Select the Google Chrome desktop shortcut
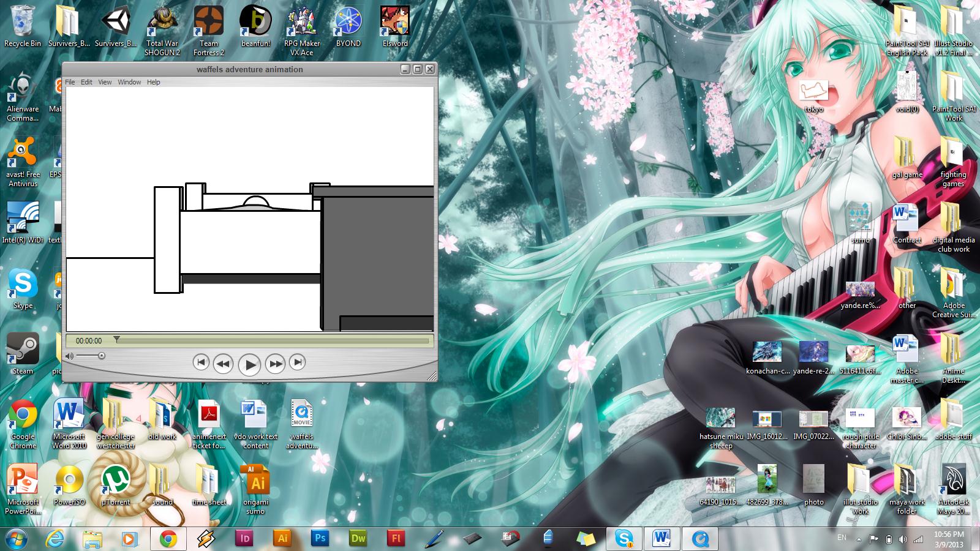 pyautogui.click(x=23, y=424)
